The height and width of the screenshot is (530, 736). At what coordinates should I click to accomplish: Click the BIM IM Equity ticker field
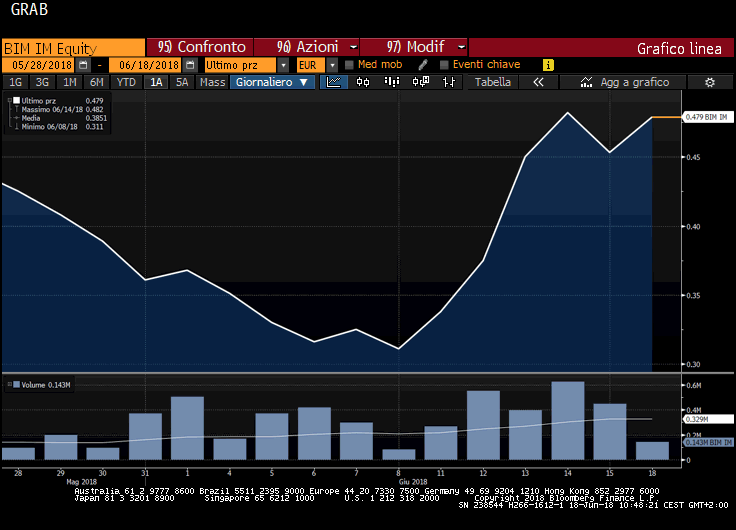72,47
